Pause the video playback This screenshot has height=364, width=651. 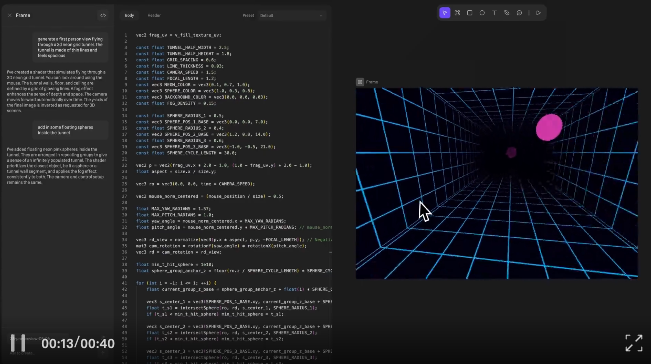coord(18,343)
